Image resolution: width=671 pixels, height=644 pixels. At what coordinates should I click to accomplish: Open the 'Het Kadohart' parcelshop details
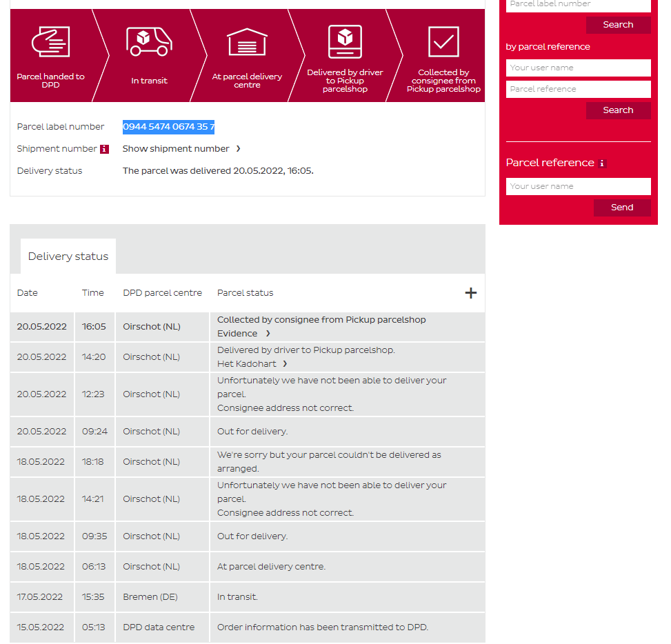click(252, 364)
